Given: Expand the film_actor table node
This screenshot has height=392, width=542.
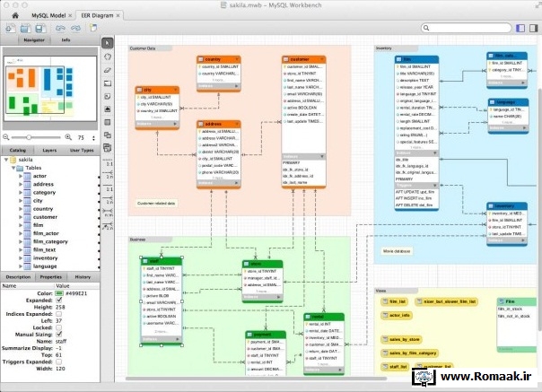Looking at the screenshot, I should pos(21,233).
